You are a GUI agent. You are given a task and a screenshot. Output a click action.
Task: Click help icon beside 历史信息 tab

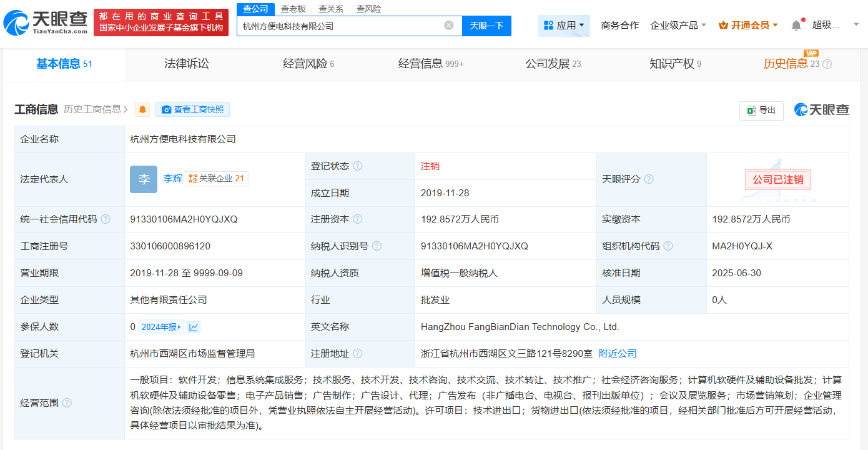coord(827,64)
